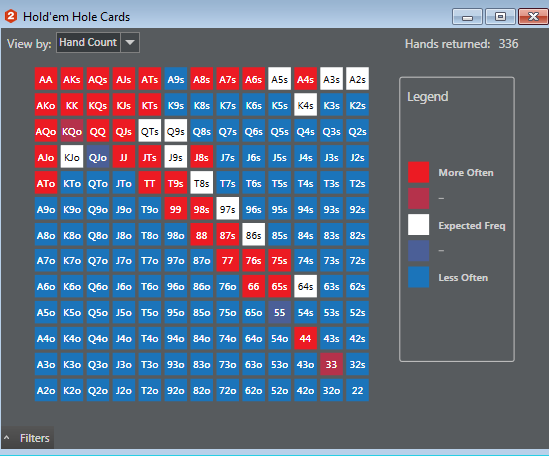Pick the 55 pocket pair cell
The image size is (549, 456).
pos(279,312)
